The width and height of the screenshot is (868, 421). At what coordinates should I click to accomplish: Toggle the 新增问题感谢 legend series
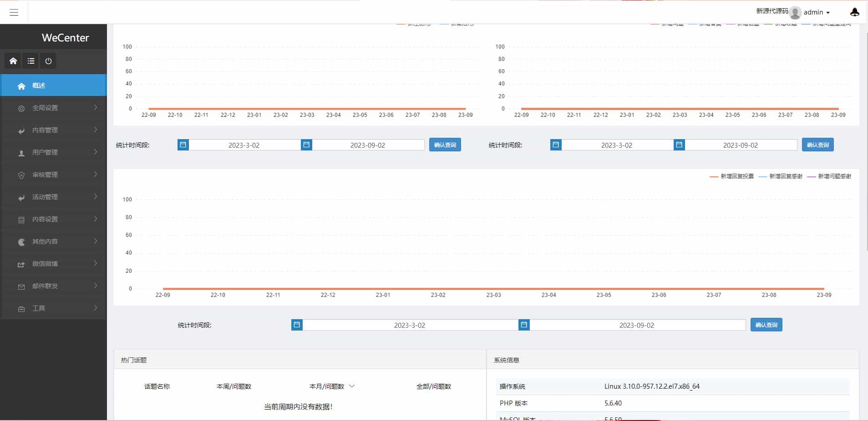click(829, 176)
